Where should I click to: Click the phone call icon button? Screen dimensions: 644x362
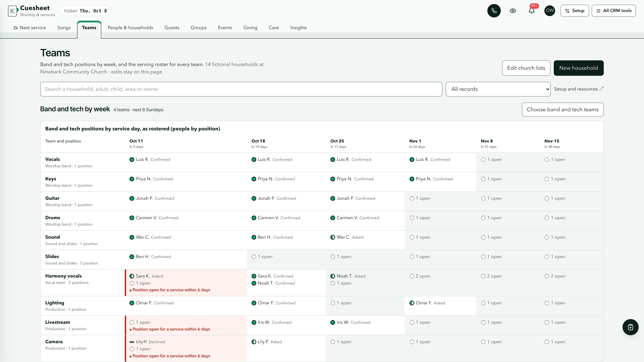coord(494,11)
